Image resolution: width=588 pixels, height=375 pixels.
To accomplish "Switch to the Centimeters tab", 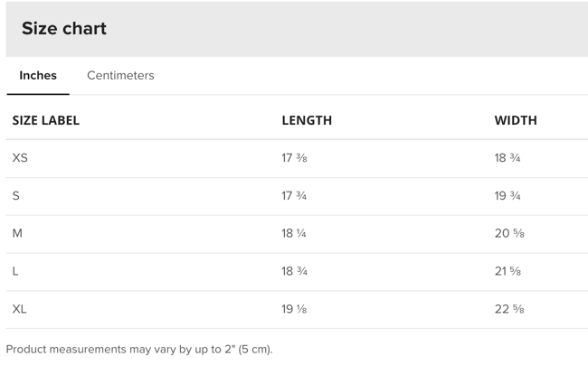I will tap(120, 76).
